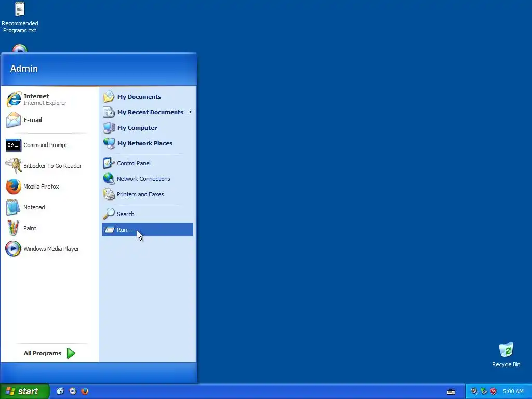Image resolution: width=532 pixels, height=399 pixels.
Task: Click the Start button
Action: click(24, 391)
